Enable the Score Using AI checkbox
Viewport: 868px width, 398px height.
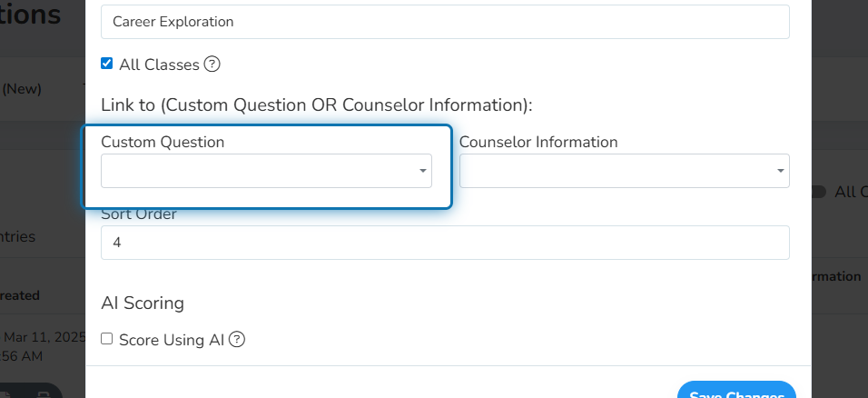107,339
